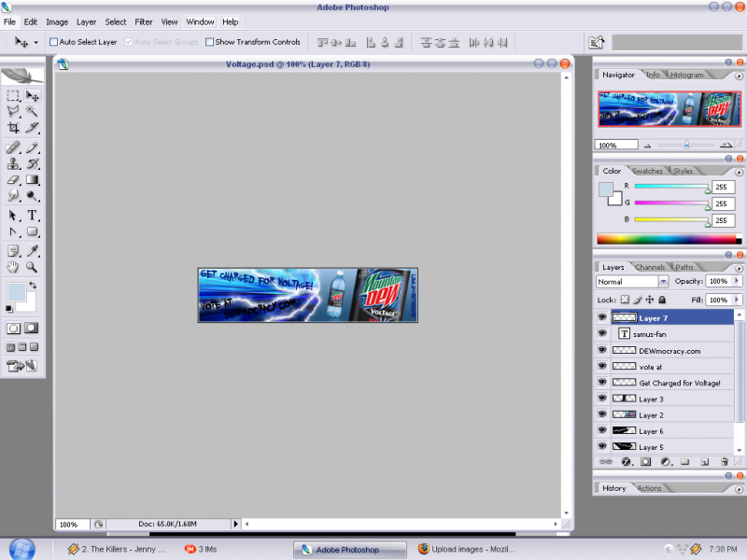Image resolution: width=747 pixels, height=560 pixels.
Task: Click the Navigator zoom slider handle
Action: coord(686,145)
